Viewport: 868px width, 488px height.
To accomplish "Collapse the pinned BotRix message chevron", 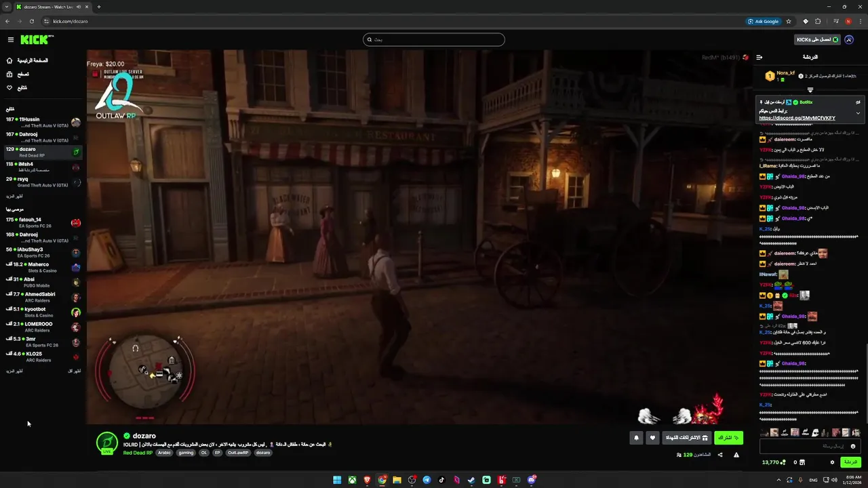I will 858,113.
